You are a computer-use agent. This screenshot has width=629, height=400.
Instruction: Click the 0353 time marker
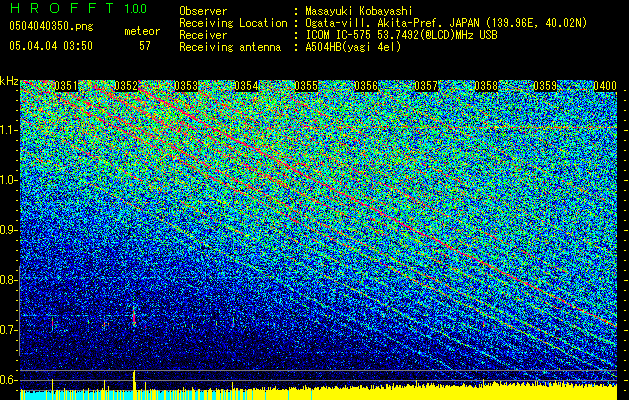click(x=186, y=86)
